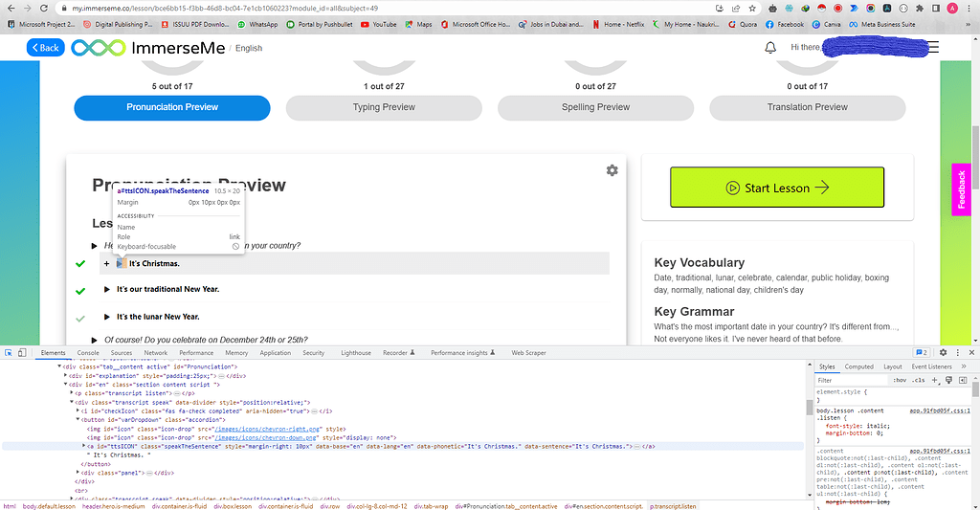This screenshot has width=980, height=510.
Task: Click the ImmerseMe infinity logo
Action: click(x=98, y=47)
